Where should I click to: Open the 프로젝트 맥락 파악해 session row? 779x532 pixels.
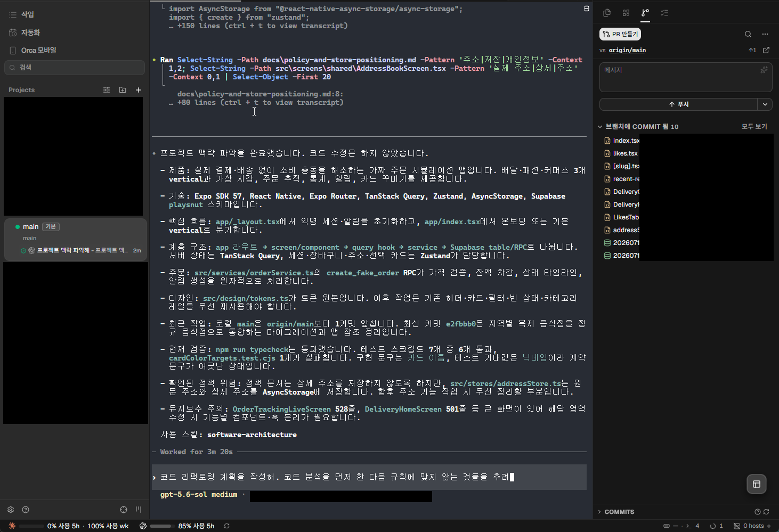coord(80,250)
